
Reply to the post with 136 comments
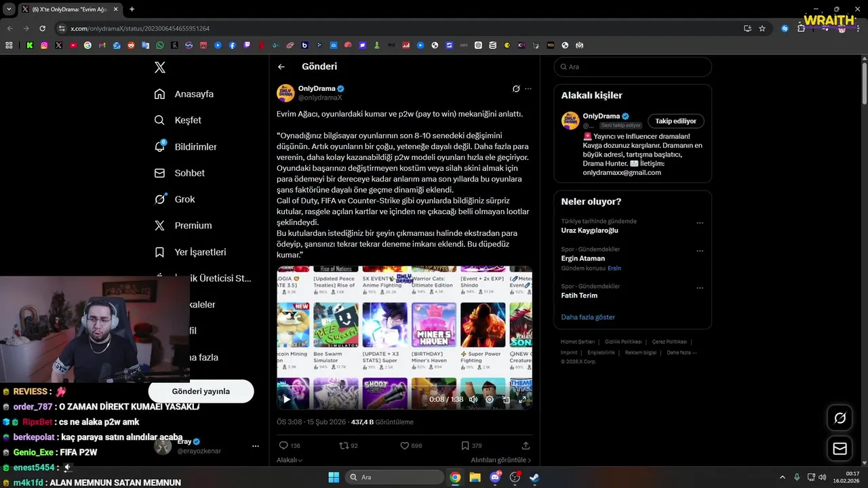coord(290,445)
